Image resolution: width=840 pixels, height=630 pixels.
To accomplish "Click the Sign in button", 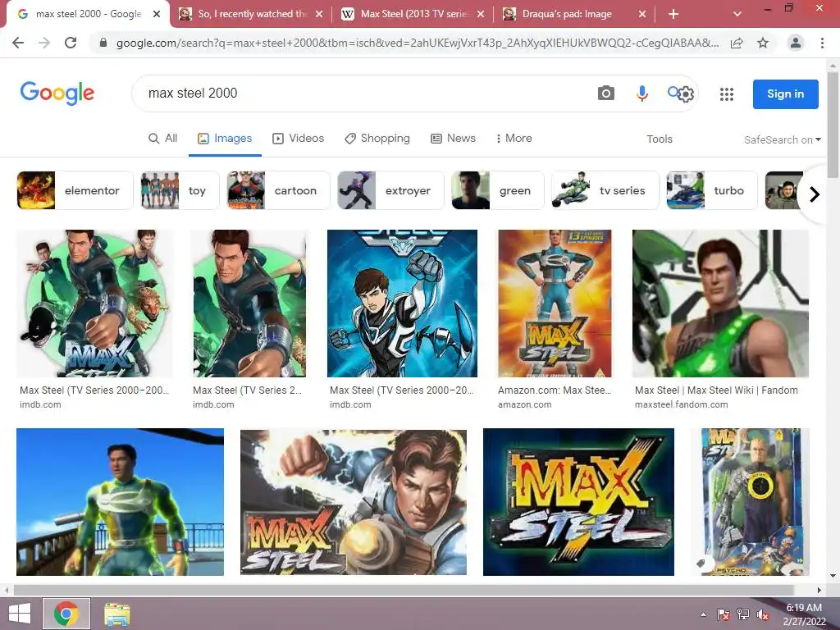I will (785, 94).
